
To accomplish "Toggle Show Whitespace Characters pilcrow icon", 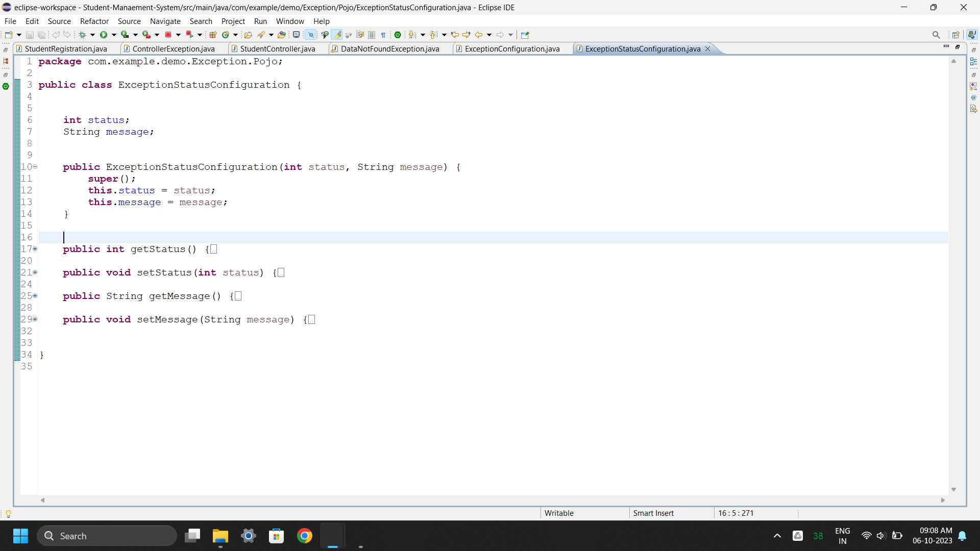I will [x=383, y=35].
